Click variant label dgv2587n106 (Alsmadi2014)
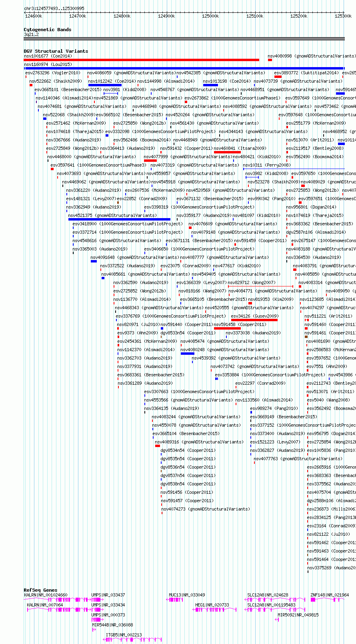The width and height of the screenshot is (356, 644). click(x=316, y=232)
